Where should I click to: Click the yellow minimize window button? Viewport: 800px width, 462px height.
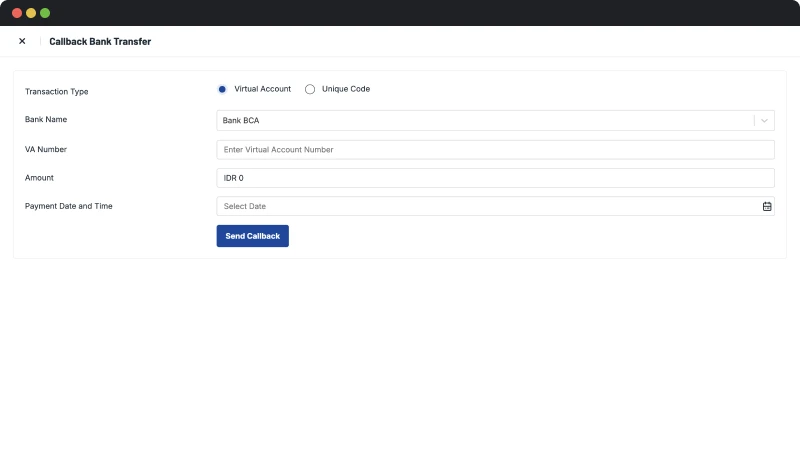(31, 13)
